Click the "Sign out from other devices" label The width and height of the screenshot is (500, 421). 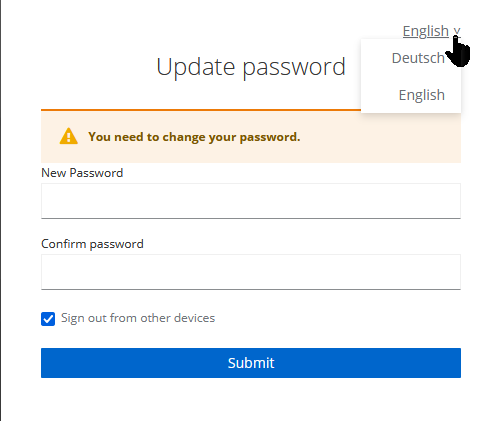138,318
